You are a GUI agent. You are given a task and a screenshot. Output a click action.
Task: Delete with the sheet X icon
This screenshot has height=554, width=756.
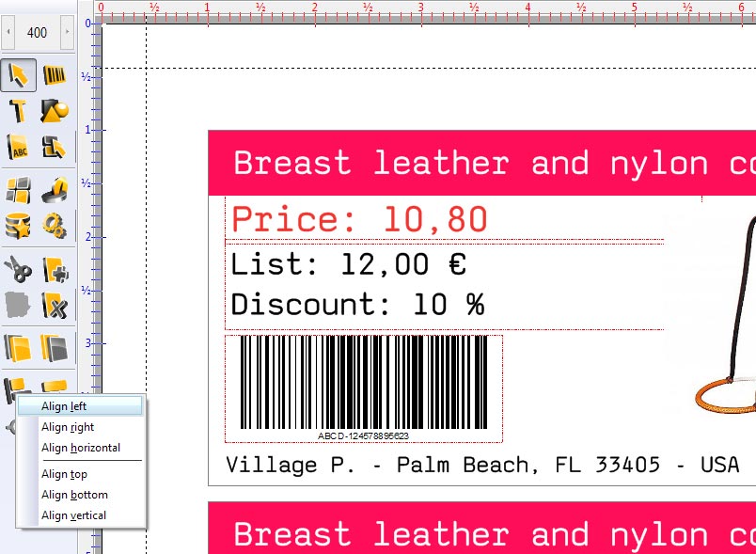(x=55, y=305)
